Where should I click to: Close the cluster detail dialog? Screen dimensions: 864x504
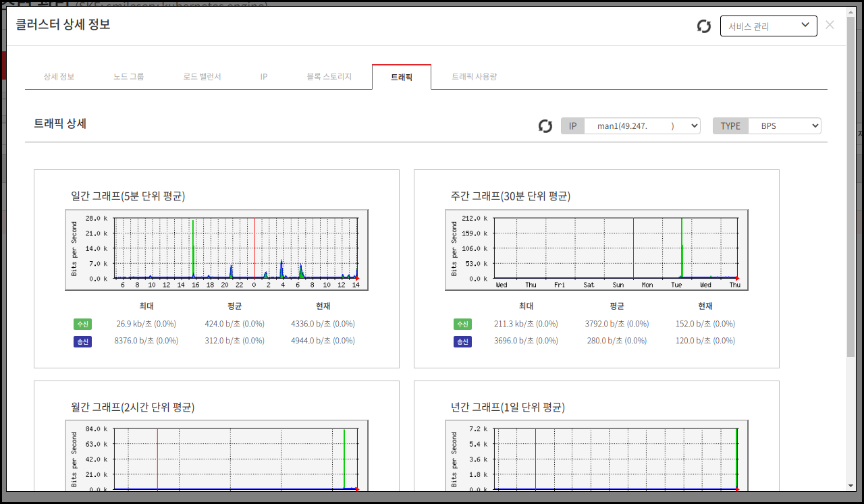(x=830, y=25)
